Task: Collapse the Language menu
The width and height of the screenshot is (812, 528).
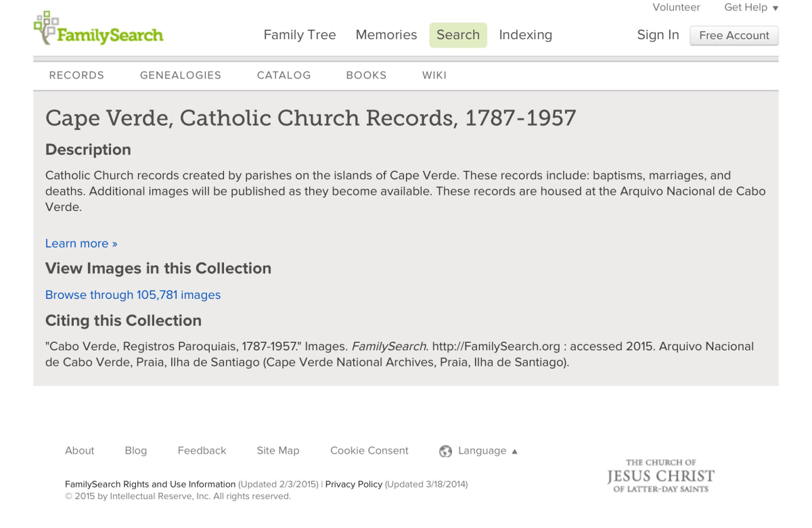Action: click(x=484, y=451)
